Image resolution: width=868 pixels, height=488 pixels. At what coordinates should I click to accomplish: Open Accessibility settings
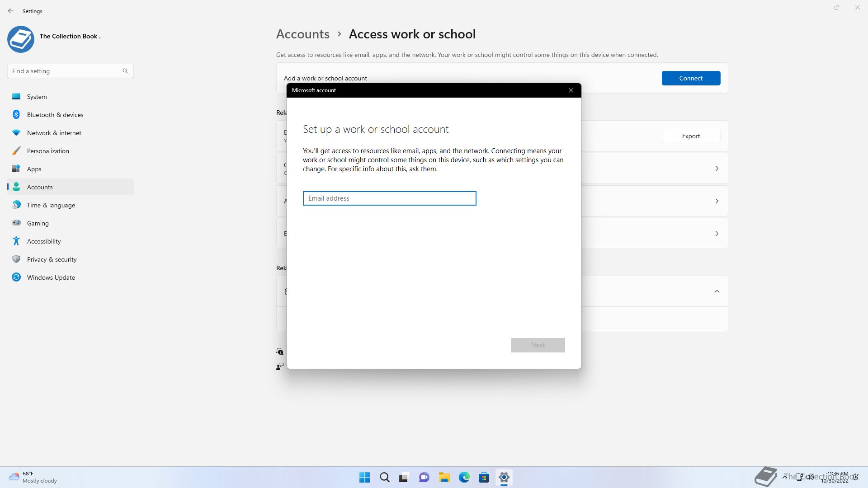coord(44,241)
